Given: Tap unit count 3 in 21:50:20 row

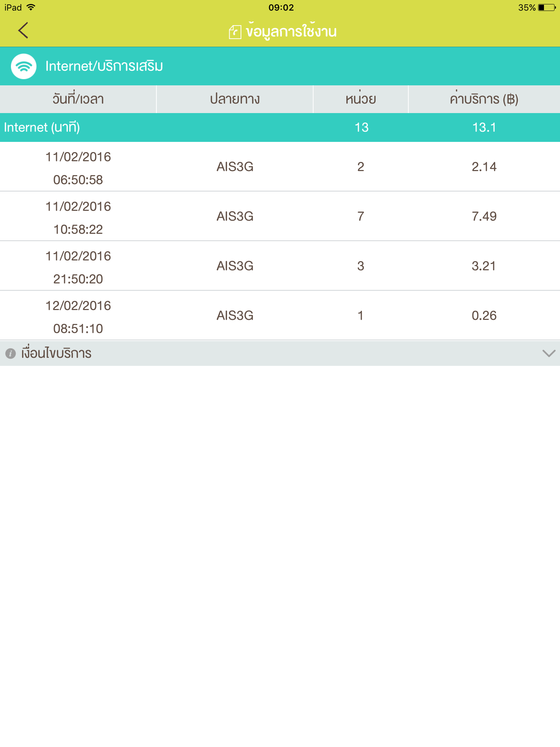Looking at the screenshot, I should 361,266.
